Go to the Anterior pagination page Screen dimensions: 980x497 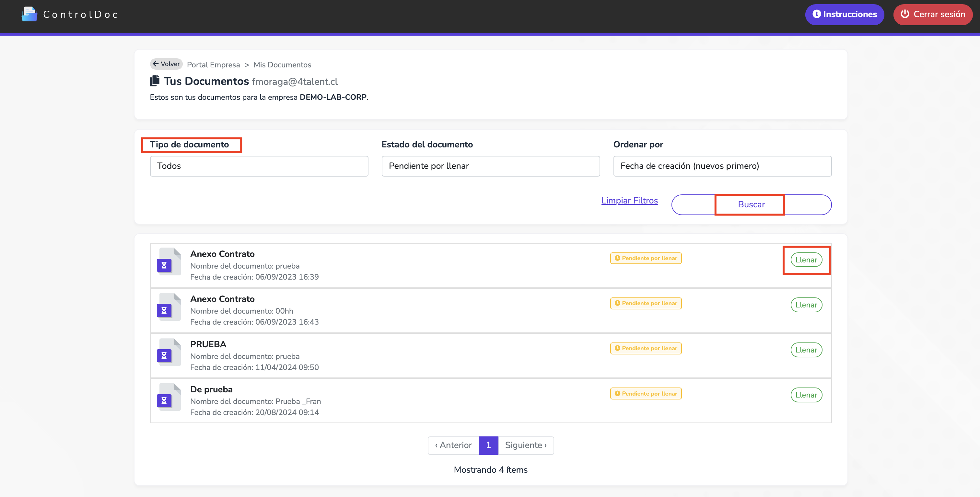[x=453, y=445]
